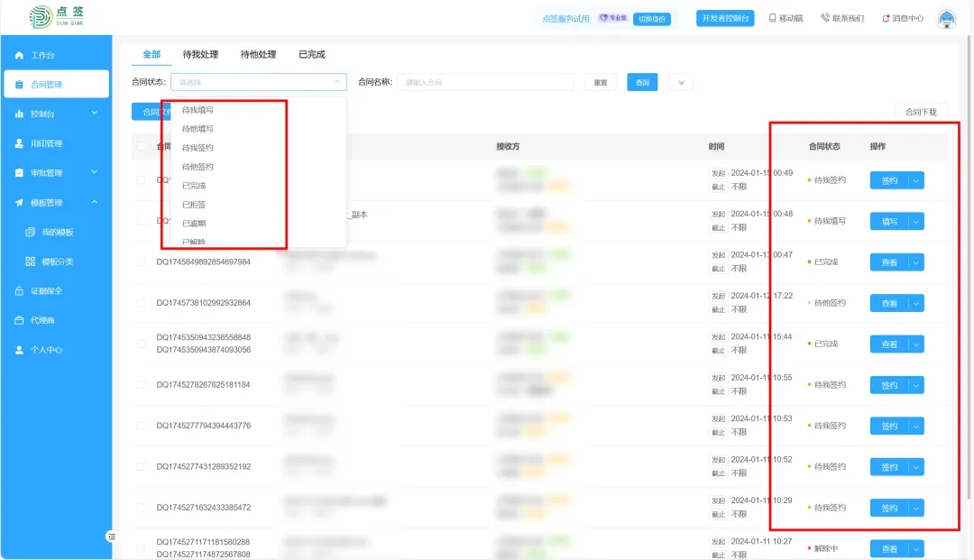
Task: Open the 合同状态 select box
Action: [x=259, y=82]
